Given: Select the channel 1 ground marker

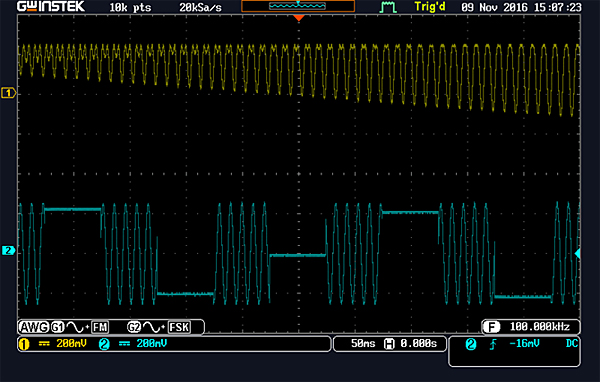Looking at the screenshot, I should coord(8,93).
